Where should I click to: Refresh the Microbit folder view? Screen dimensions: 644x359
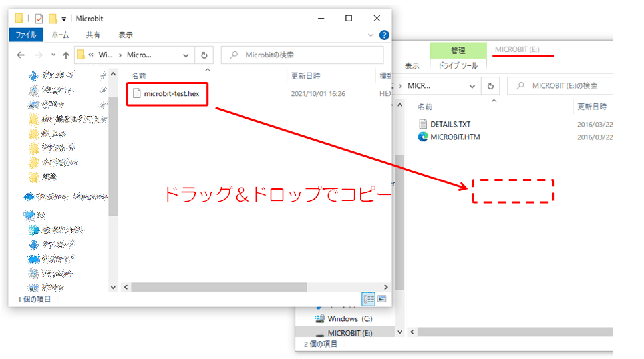pos(204,55)
